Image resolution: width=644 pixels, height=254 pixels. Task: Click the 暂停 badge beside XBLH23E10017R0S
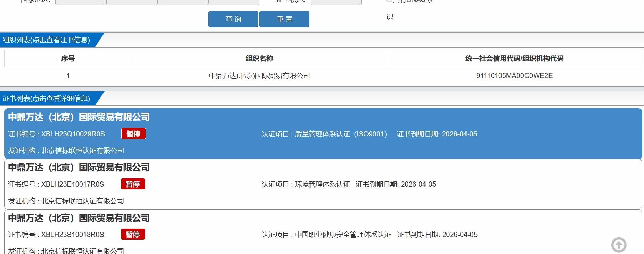pos(133,184)
